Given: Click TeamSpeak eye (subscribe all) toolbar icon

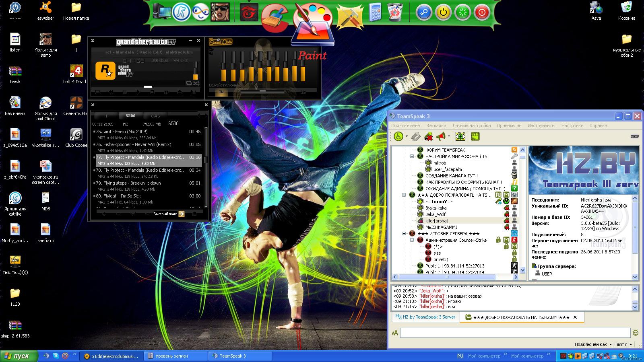Looking at the screenshot, I should pyautogui.click(x=460, y=137).
